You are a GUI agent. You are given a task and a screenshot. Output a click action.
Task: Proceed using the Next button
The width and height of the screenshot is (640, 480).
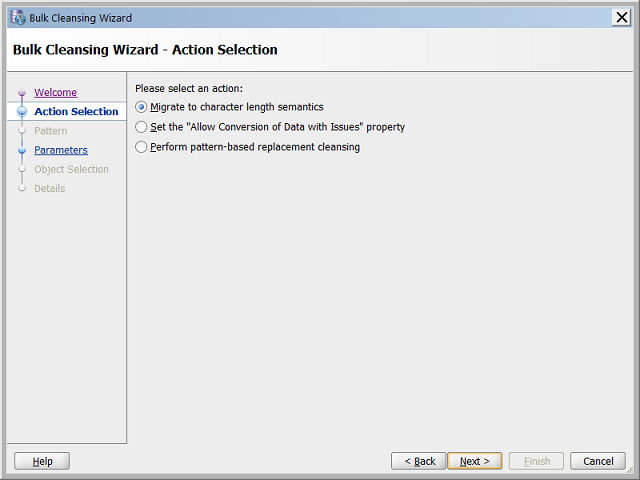click(474, 461)
